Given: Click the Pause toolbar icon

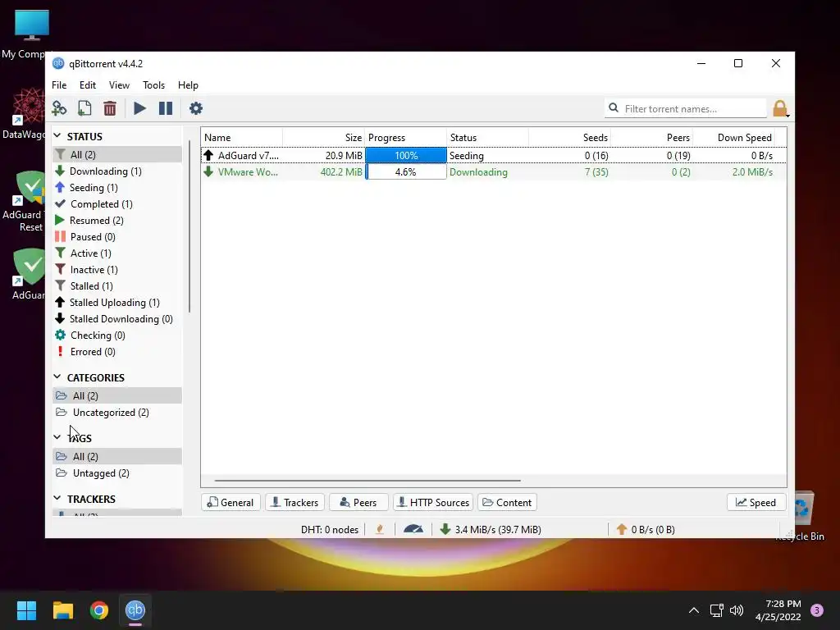Looking at the screenshot, I should pos(166,108).
